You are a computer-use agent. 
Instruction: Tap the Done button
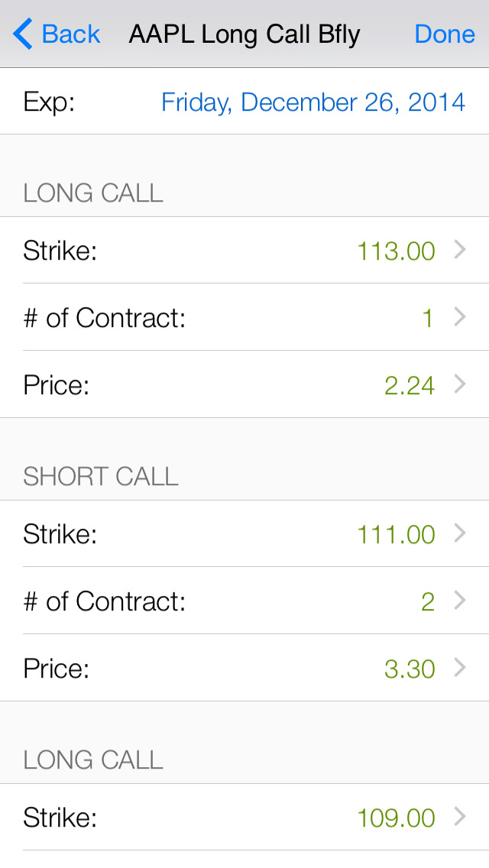coord(445,34)
